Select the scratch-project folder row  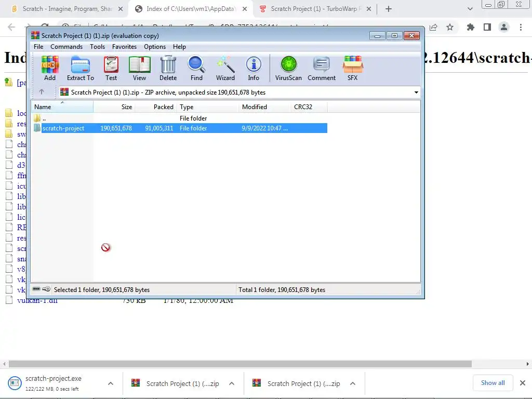[180, 128]
